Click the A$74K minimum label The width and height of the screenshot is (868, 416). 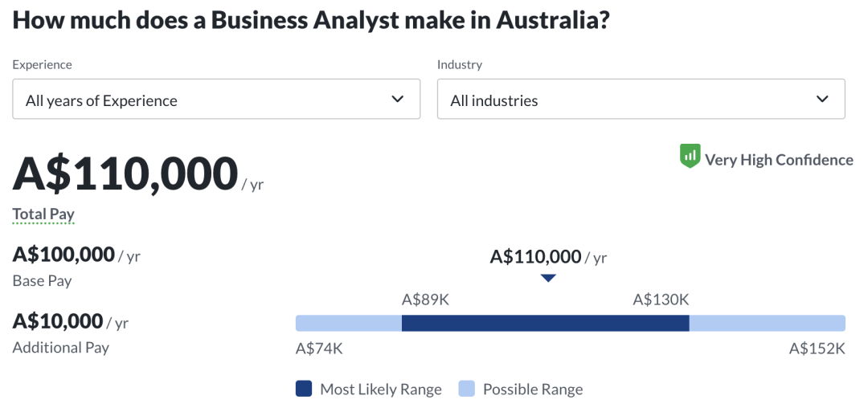pos(319,349)
